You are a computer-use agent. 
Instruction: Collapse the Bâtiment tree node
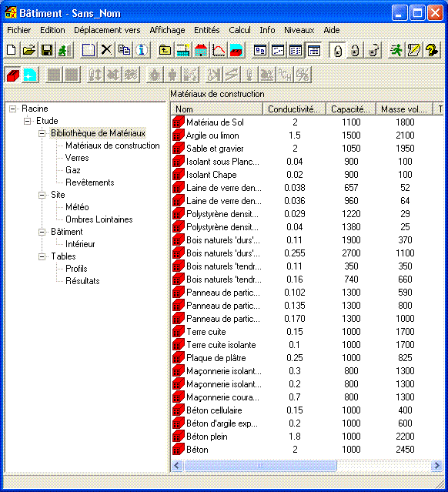[x=42, y=232]
